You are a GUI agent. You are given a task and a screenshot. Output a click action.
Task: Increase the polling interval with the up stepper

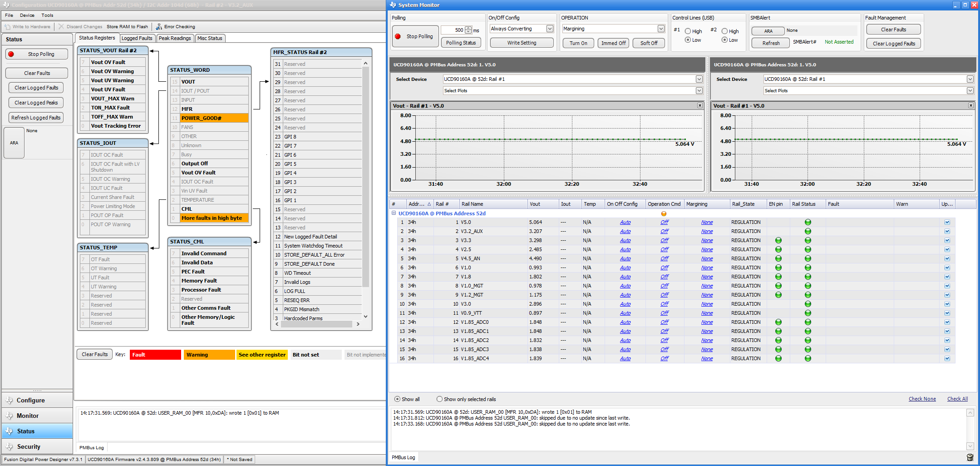pyautogui.click(x=468, y=28)
